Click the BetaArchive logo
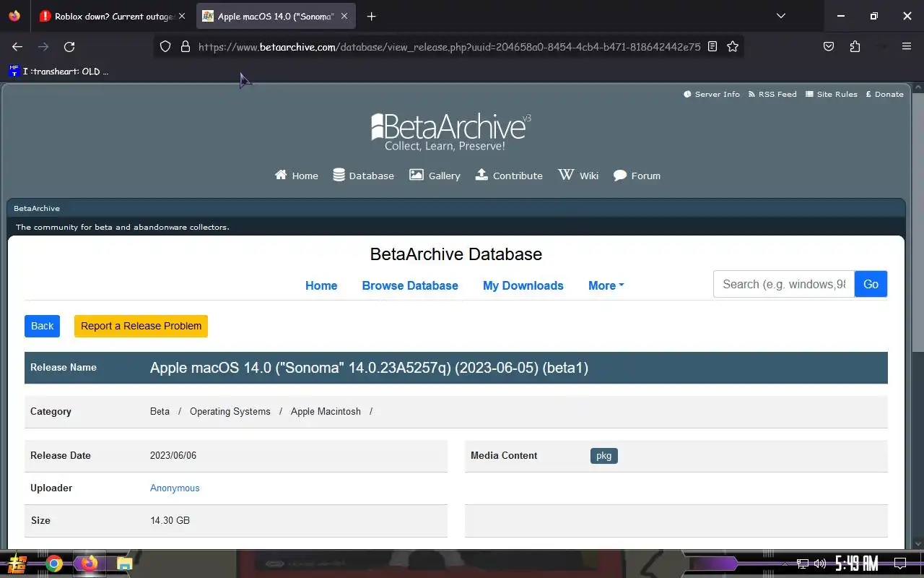Viewport: 924px width, 578px height. tap(451, 132)
